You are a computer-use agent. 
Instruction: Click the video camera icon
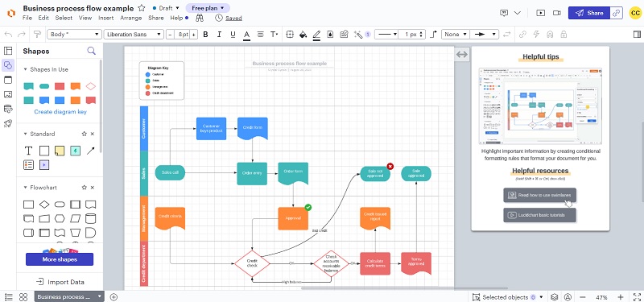coord(557,13)
